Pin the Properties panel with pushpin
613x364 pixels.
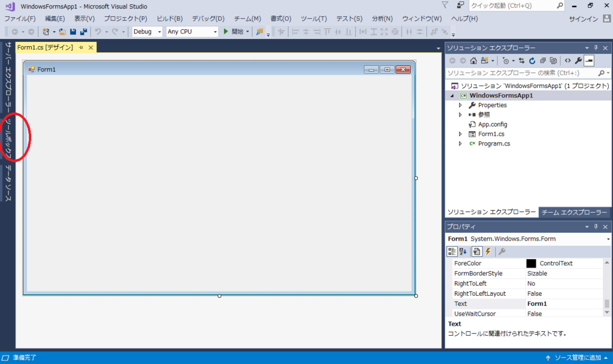click(596, 227)
